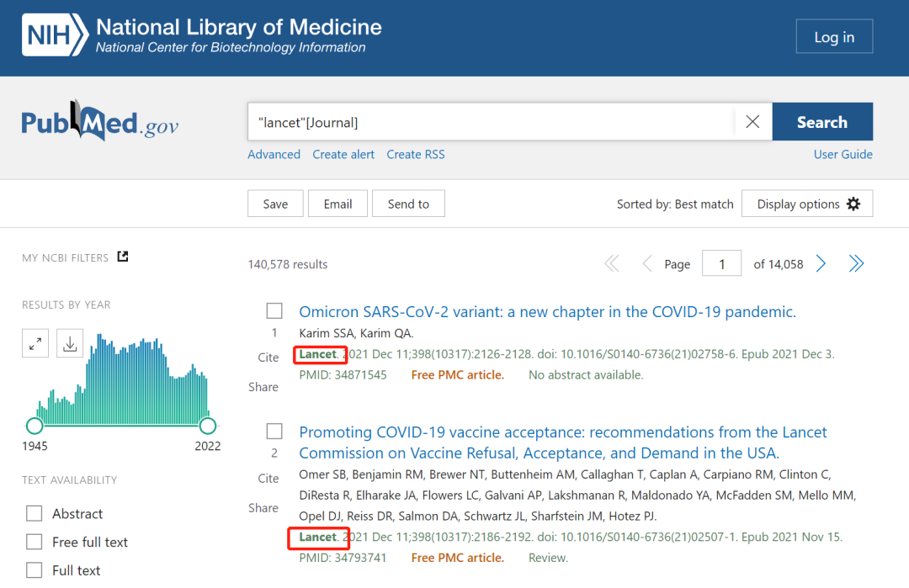Viewport: 909px width, 588px height.
Task: Clear the search box with the X icon
Action: pos(752,121)
